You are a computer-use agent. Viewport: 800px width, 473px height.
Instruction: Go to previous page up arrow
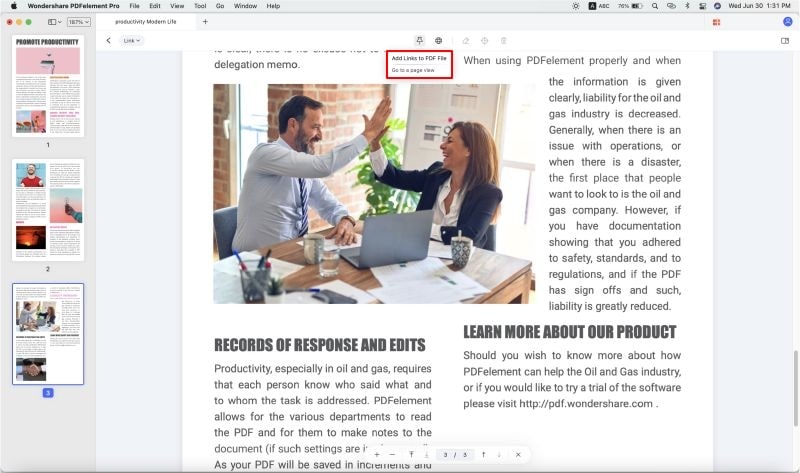point(483,455)
